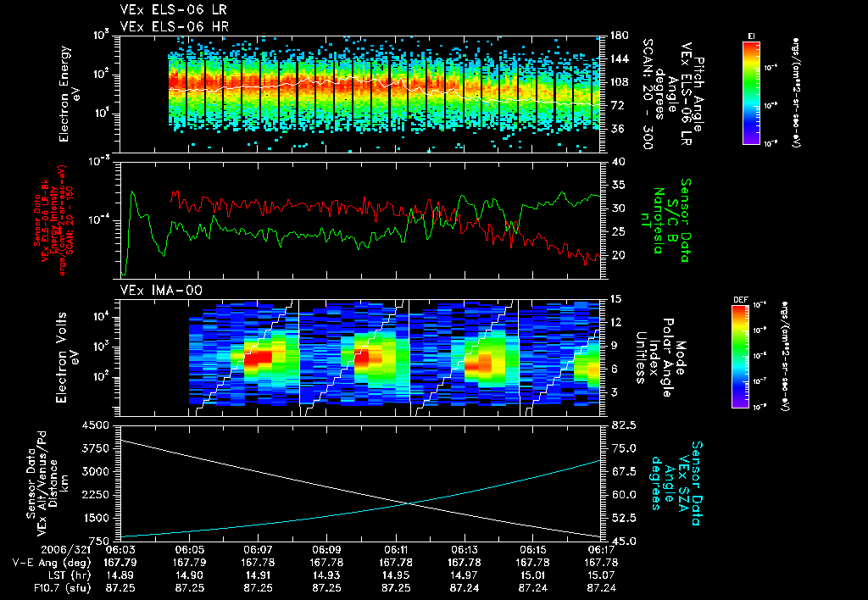Select F10.7 value 87.24 under 06:17
This screenshot has width=868, height=600.
601,588
